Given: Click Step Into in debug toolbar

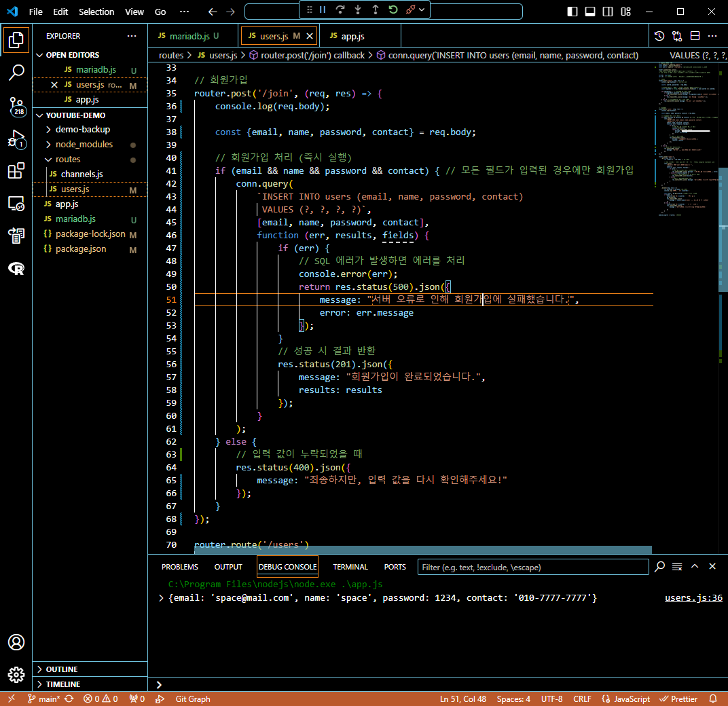Looking at the screenshot, I should point(358,10).
